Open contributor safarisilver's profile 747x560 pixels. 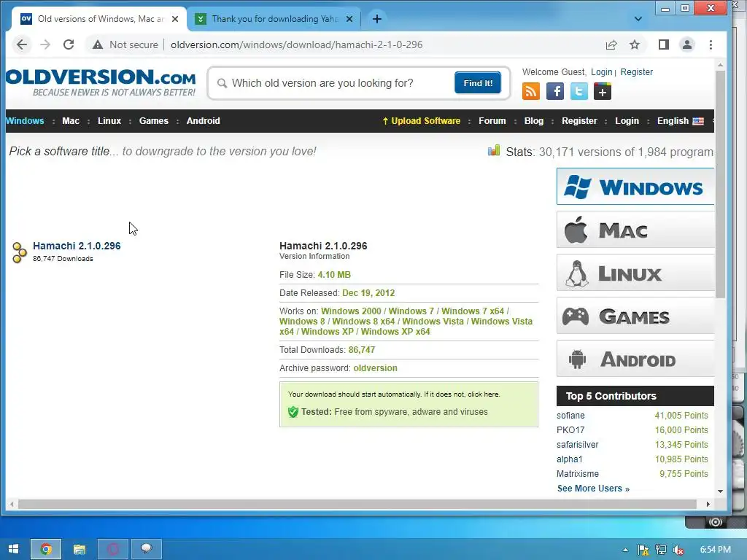(578, 445)
